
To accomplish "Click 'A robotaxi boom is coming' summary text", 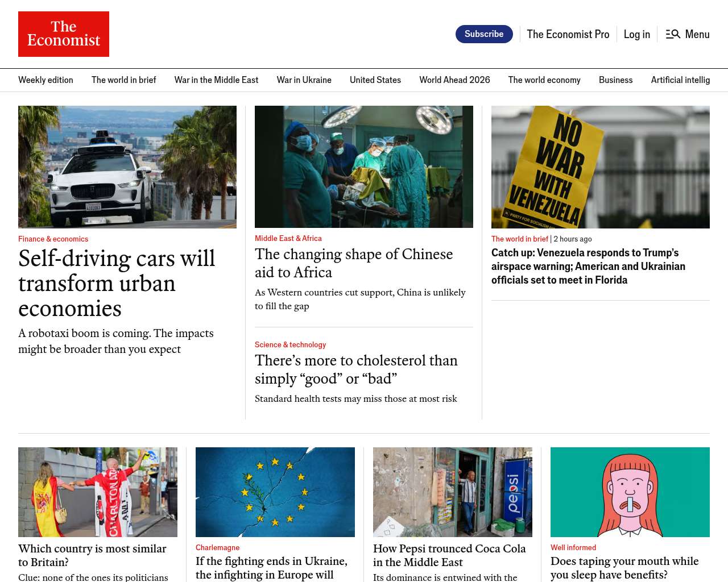I will (x=116, y=341).
